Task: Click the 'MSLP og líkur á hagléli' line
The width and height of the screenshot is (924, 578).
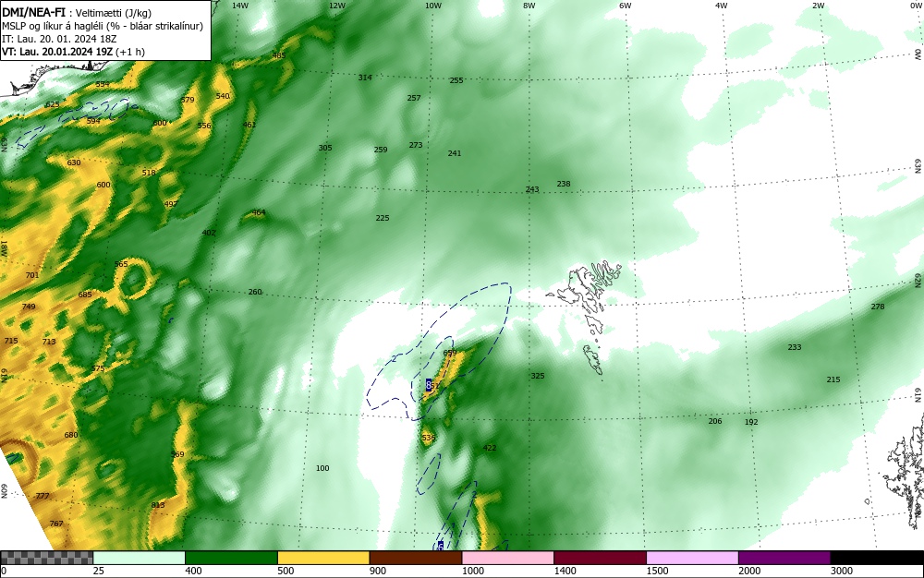Action: click(103, 26)
